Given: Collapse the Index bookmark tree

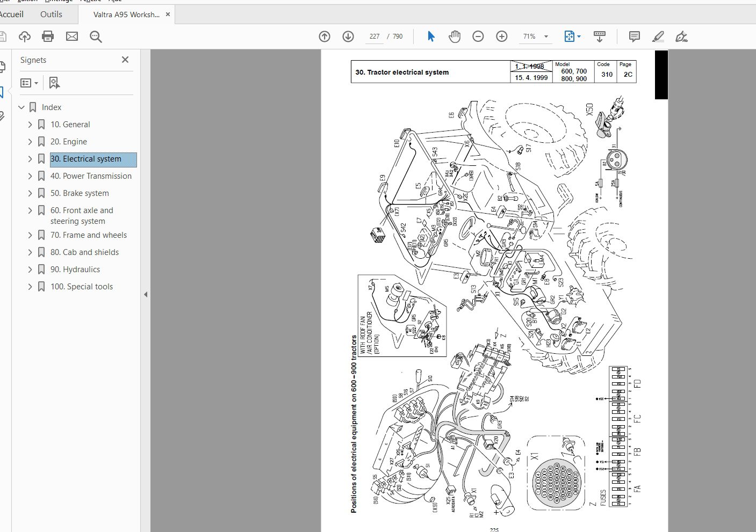Looking at the screenshot, I should (x=21, y=107).
